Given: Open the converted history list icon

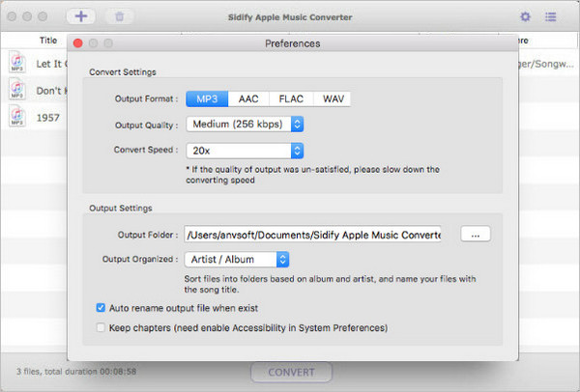Looking at the screenshot, I should pyautogui.click(x=550, y=16).
